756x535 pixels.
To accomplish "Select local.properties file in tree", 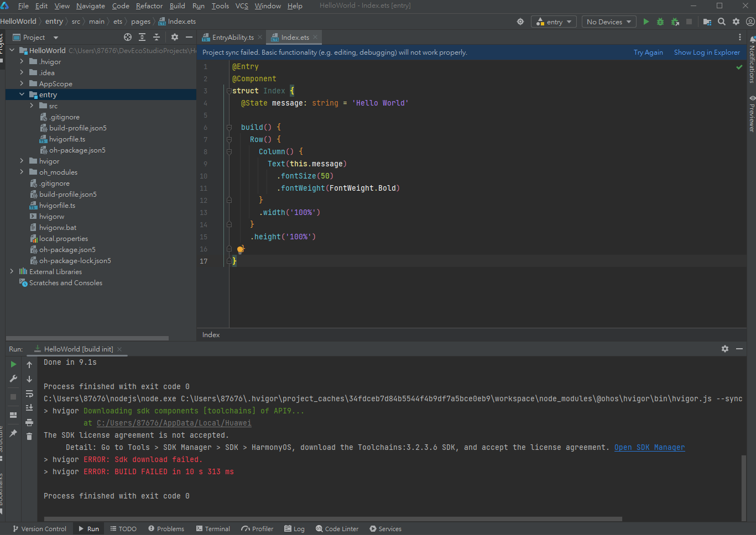I will tap(64, 238).
